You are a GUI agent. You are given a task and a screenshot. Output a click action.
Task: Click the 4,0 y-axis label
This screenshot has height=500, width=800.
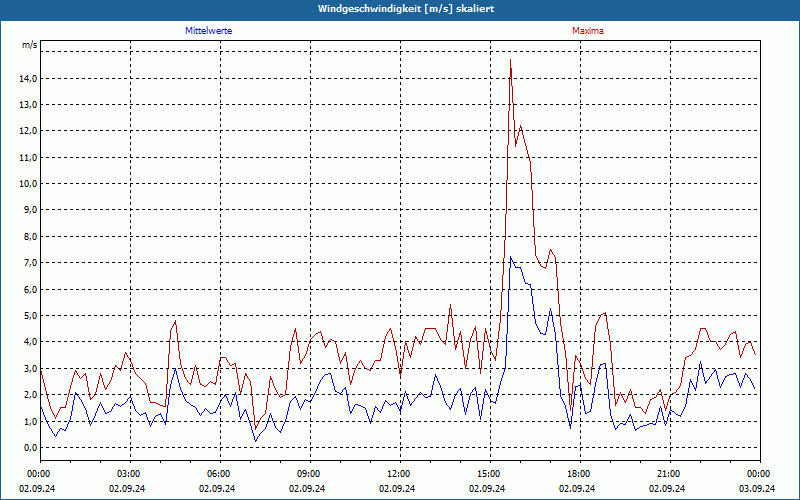(30, 342)
